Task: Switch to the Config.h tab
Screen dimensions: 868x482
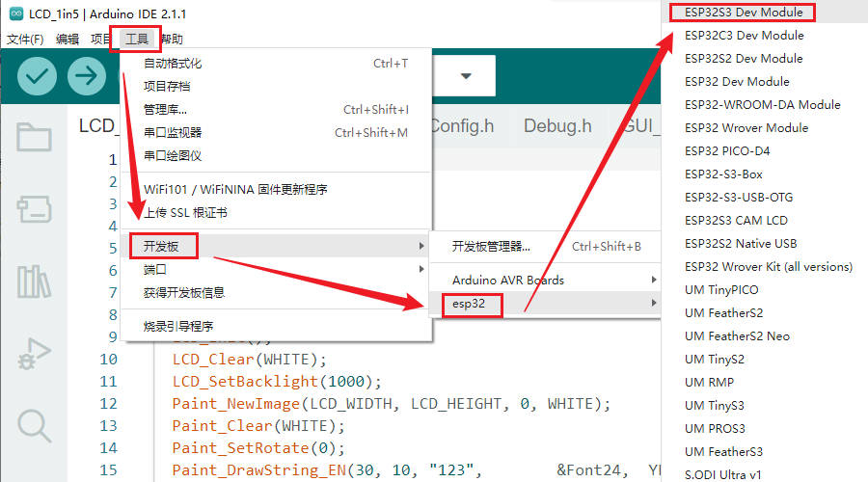Action: coord(463,126)
